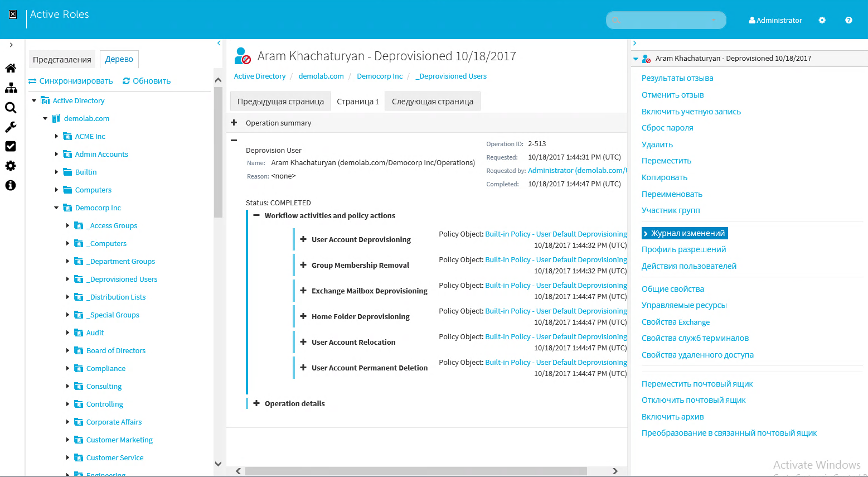Screen dimensions: 868x477
Task: Click Democorp Inc in the breadcrumb
Action: click(x=380, y=76)
